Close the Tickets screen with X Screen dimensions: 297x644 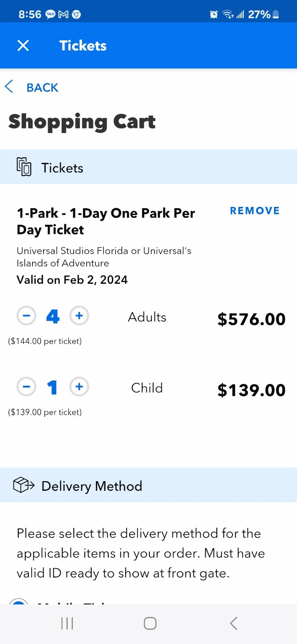(x=23, y=45)
